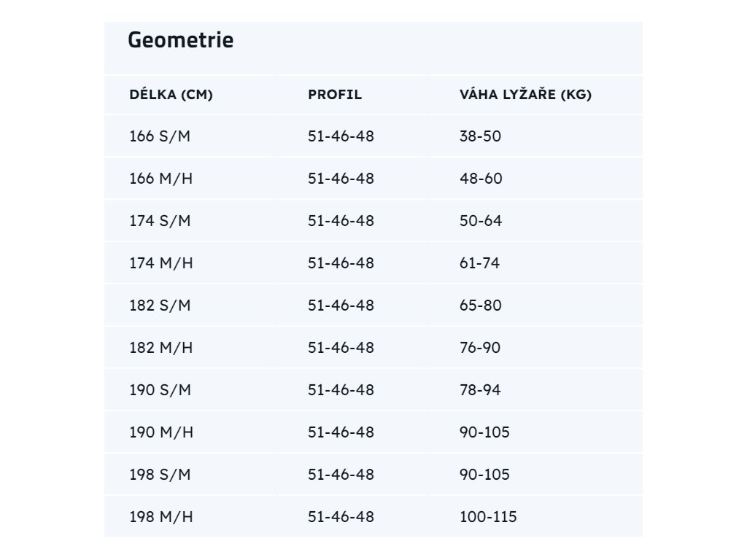Click the DÉLKA (CM) column header

coord(171,95)
